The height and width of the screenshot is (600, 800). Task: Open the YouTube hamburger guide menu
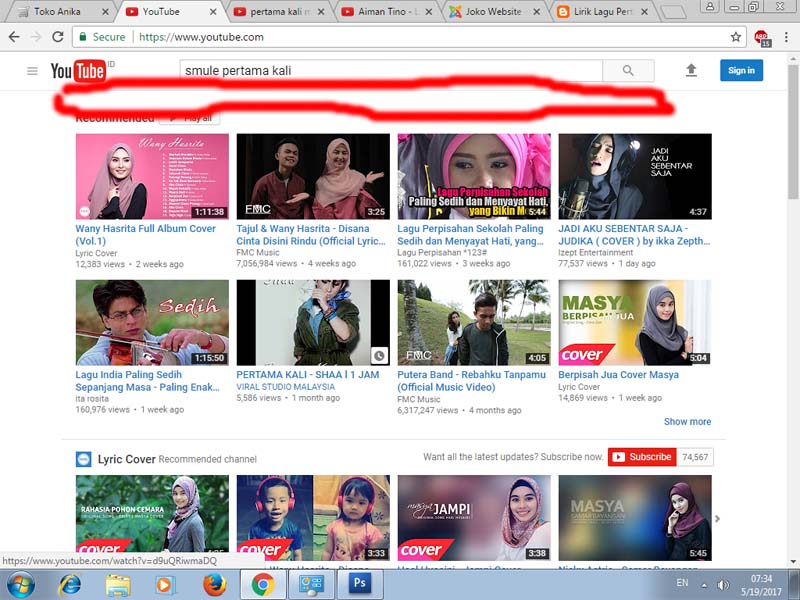[32, 71]
